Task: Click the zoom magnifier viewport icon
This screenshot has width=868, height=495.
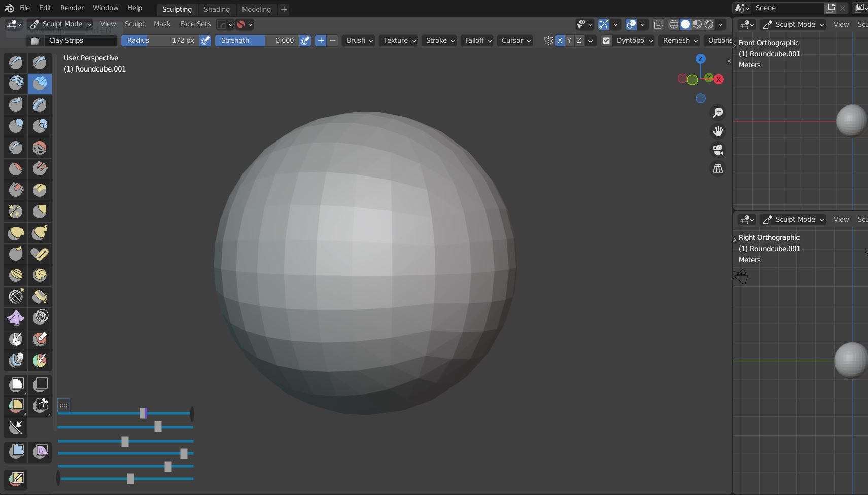Action: (718, 113)
